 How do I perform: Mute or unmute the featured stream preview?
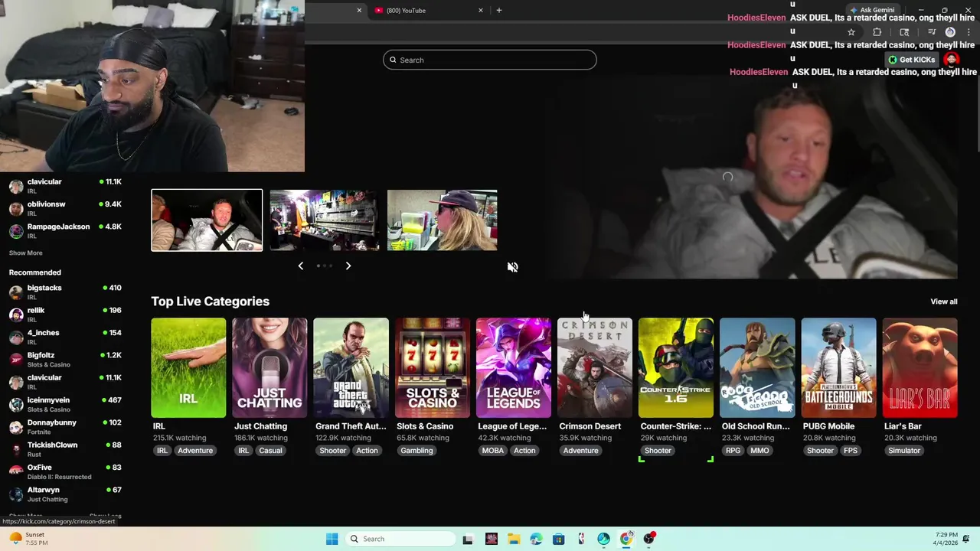(x=512, y=267)
